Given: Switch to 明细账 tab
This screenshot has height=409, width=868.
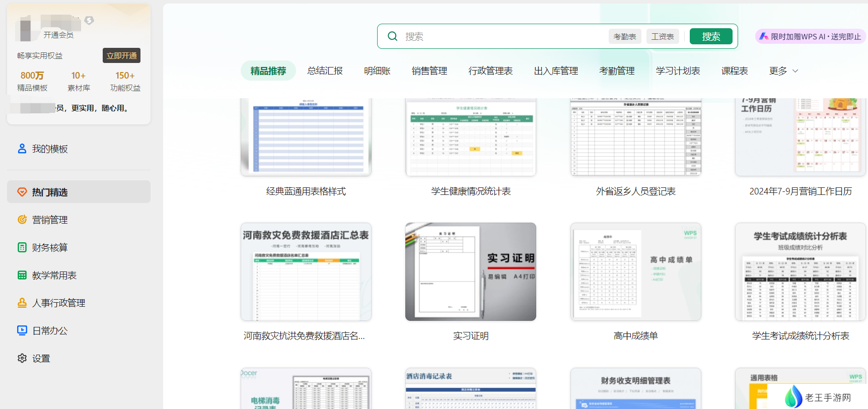Looking at the screenshot, I should 377,71.
